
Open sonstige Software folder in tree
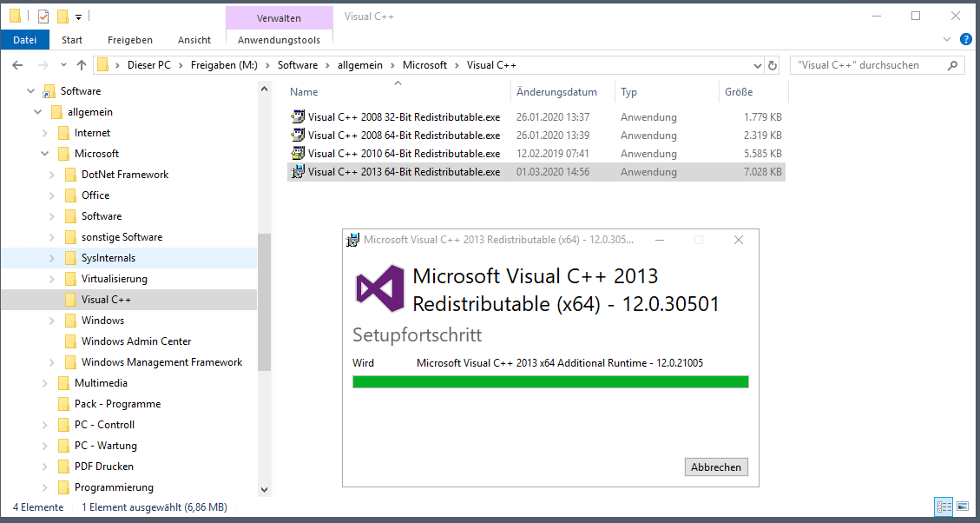coord(122,237)
